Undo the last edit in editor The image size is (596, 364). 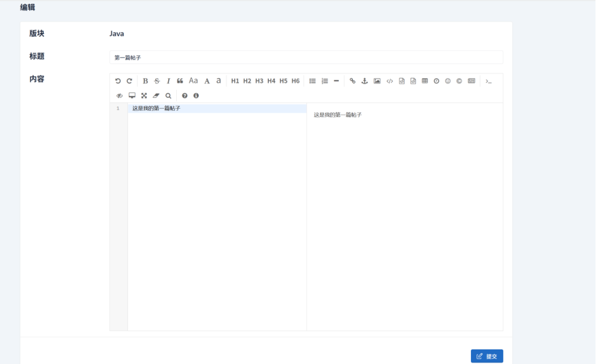pyautogui.click(x=118, y=81)
